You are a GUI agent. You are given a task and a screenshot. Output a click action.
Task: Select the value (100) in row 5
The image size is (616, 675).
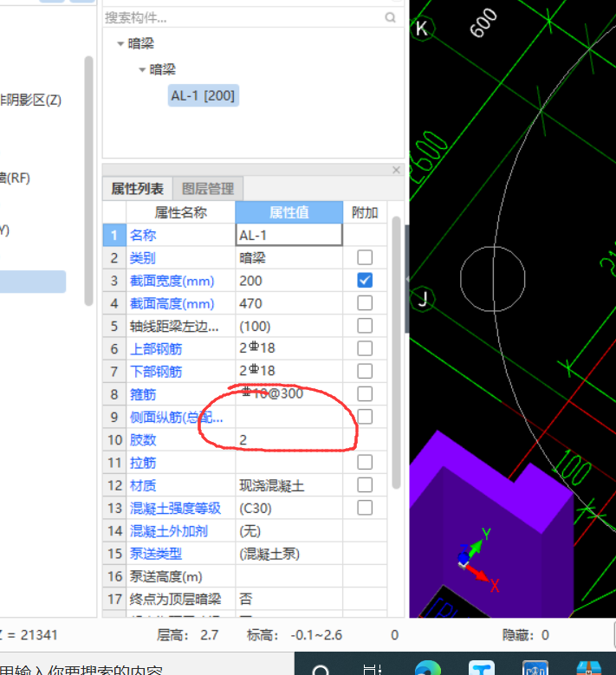289,326
